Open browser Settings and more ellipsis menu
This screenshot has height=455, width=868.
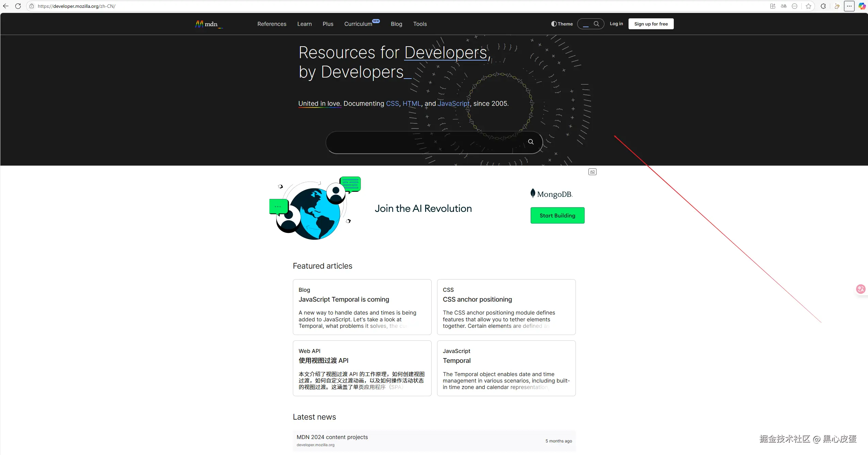pyautogui.click(x=849, y=6)
